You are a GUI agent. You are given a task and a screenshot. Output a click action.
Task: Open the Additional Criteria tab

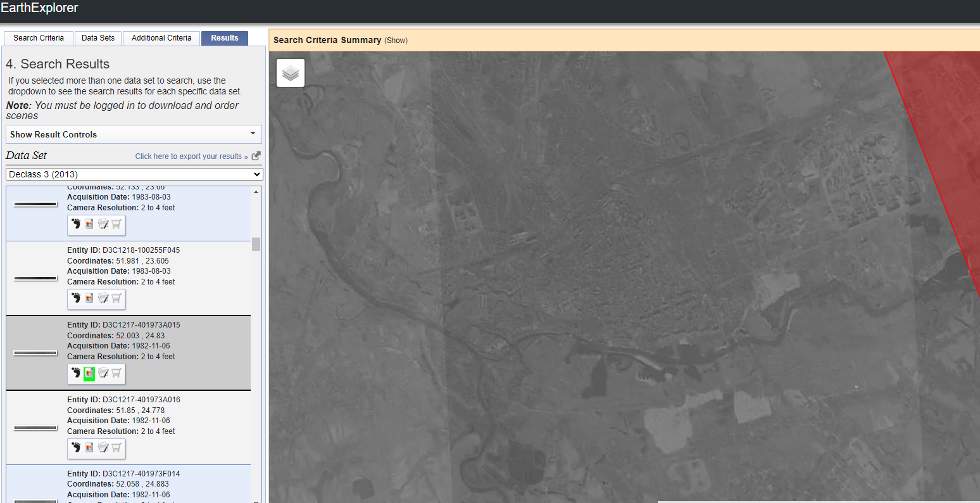point(161,38)
